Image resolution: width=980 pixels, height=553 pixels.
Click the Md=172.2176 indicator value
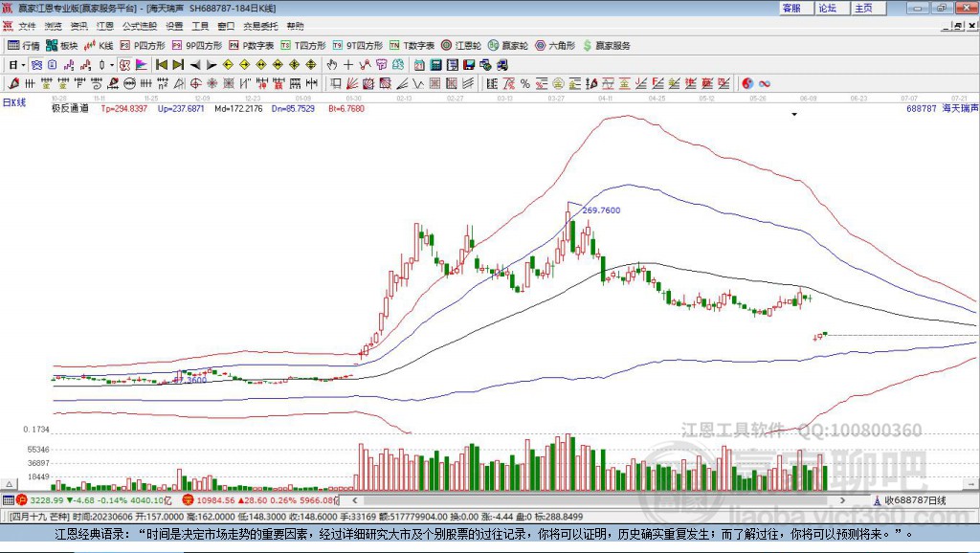pos(238,108)
